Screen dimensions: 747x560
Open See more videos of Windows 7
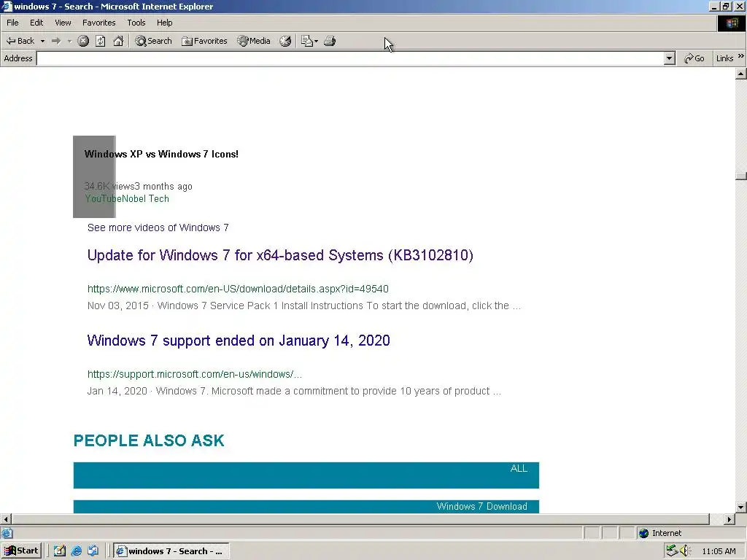(158, 227)
